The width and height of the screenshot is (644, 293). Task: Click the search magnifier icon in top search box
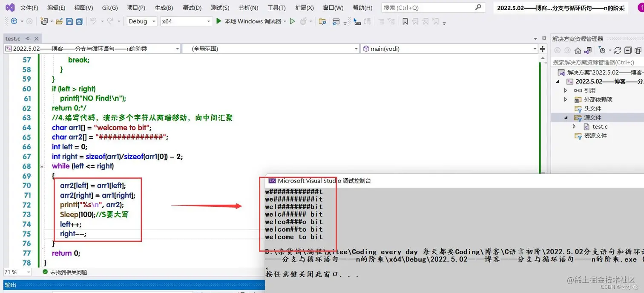[478, 7]
